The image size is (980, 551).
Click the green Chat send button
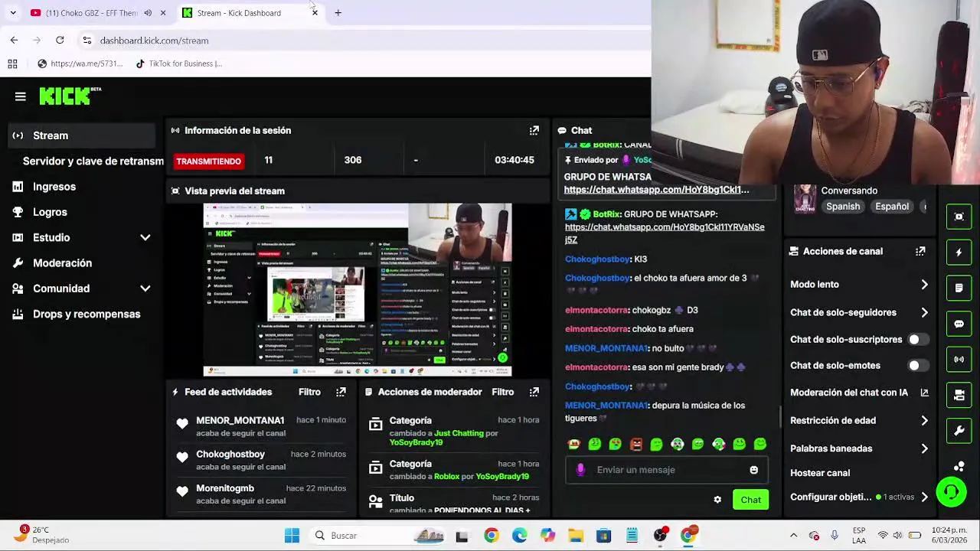click(750, 500)
